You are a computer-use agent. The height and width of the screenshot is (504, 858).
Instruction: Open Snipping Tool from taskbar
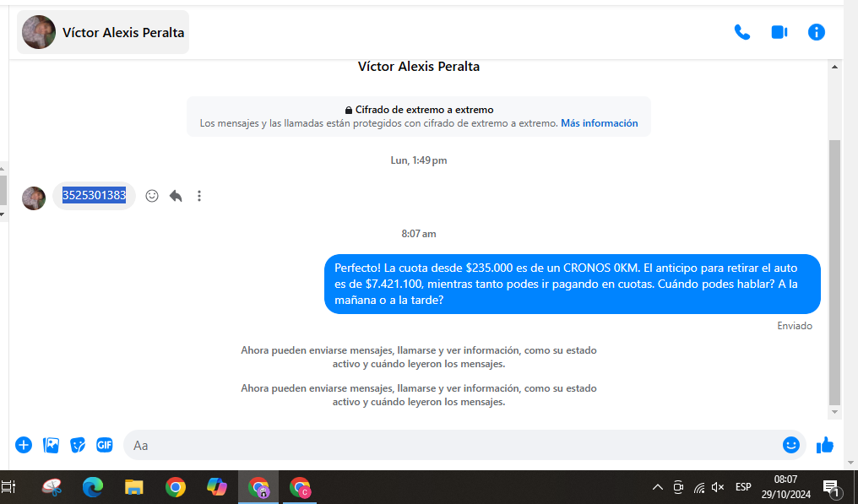(52, 486)
